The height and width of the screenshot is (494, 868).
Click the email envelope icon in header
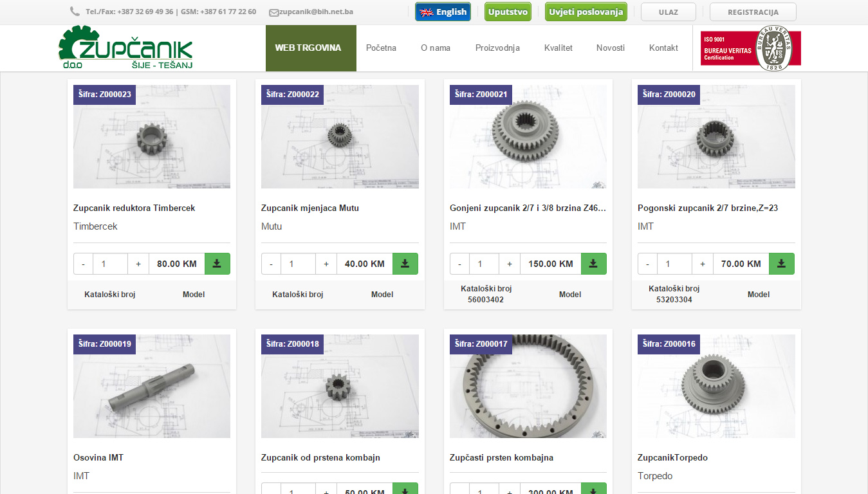click(273, 12)
